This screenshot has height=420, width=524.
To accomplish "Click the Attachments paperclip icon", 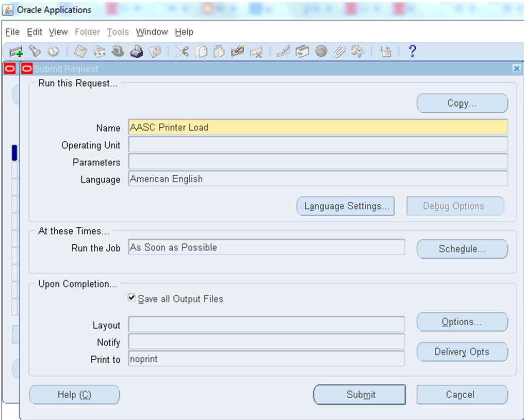I will [339, 52].
